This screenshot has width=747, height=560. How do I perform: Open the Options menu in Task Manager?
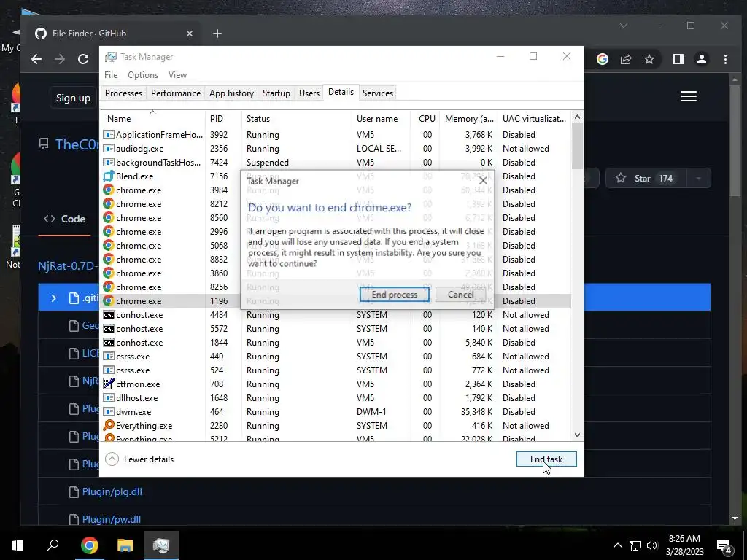tap(143, 75)
